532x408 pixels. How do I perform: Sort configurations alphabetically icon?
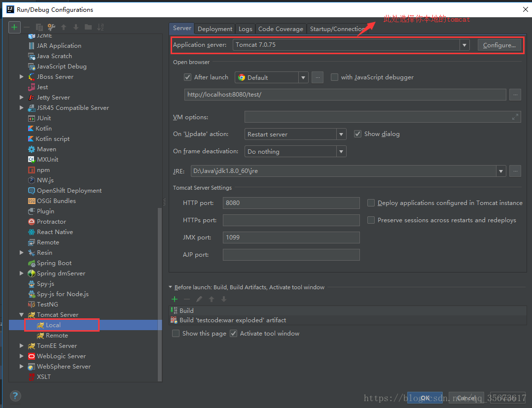point(101,27)
